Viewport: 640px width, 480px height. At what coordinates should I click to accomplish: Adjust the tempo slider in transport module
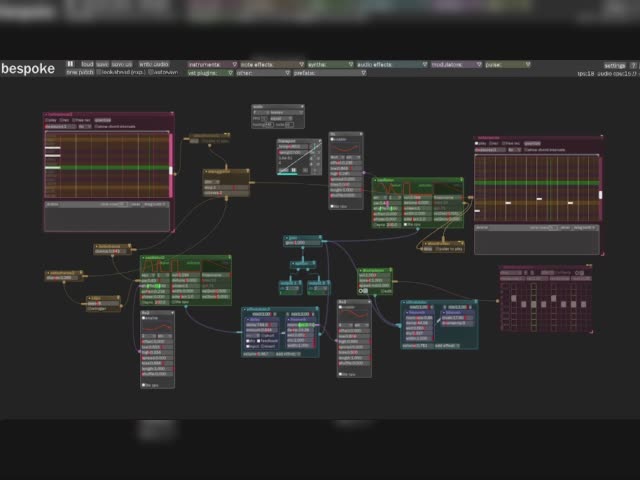point(293,147)
